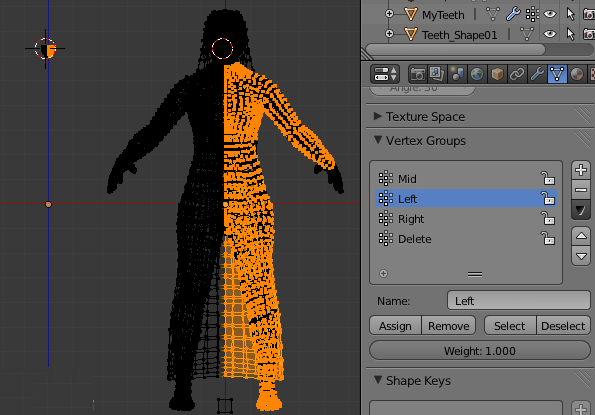This screenshot has height=415, width=595.
Task: Open the Render properties tab icon
Action: pos(417,74)
